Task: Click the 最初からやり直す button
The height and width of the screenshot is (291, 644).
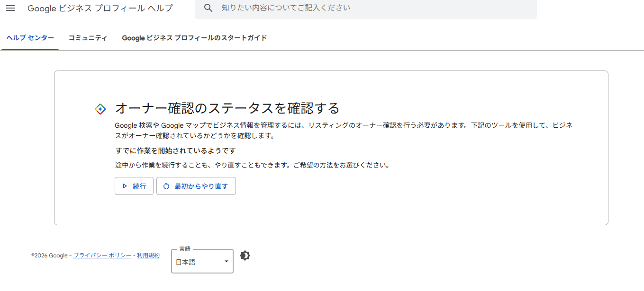Action: pos(196,186)
